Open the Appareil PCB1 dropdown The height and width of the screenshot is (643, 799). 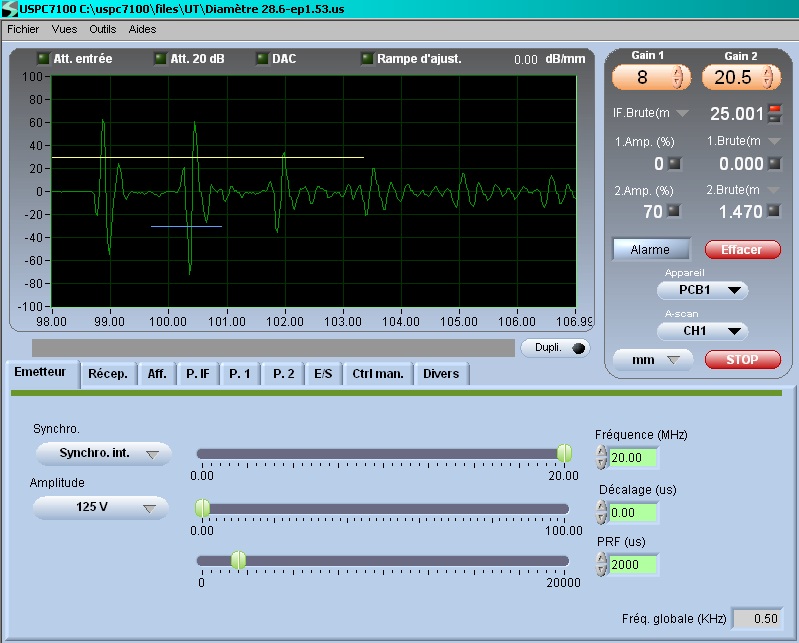[x=702, y=290]
